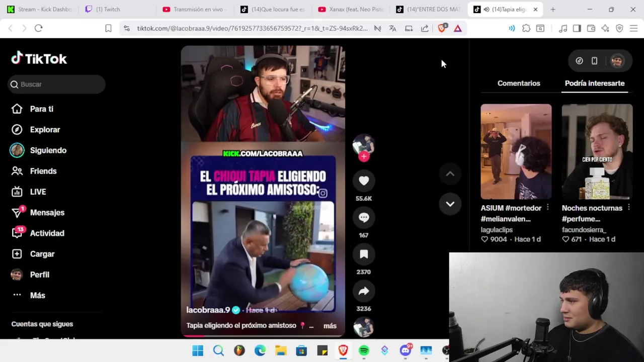The image size is (644, 362).
Task: Open profile avatar at top right
Action: pos(617,61)
